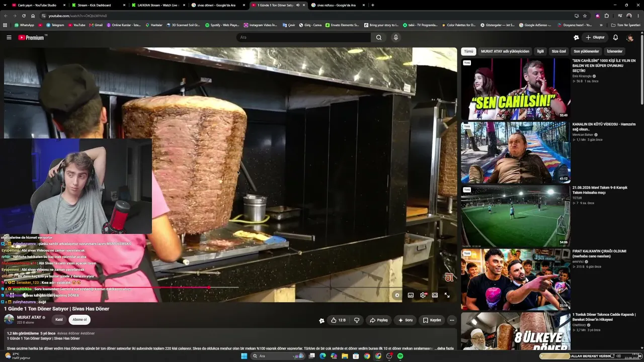Image resolution: width=644 pixels, height=362 pixels.
Task: Share the video with Paylaş
Action: [x=379, y=320]
